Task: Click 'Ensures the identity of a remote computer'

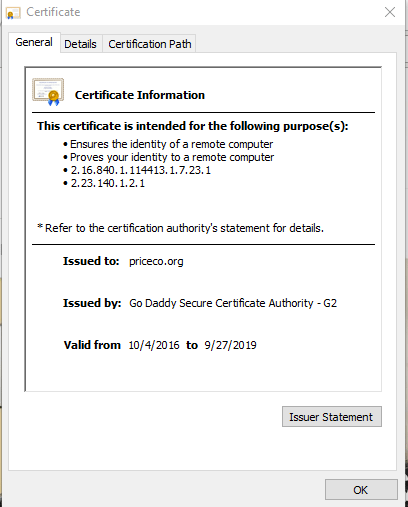Action: (171, 144)
